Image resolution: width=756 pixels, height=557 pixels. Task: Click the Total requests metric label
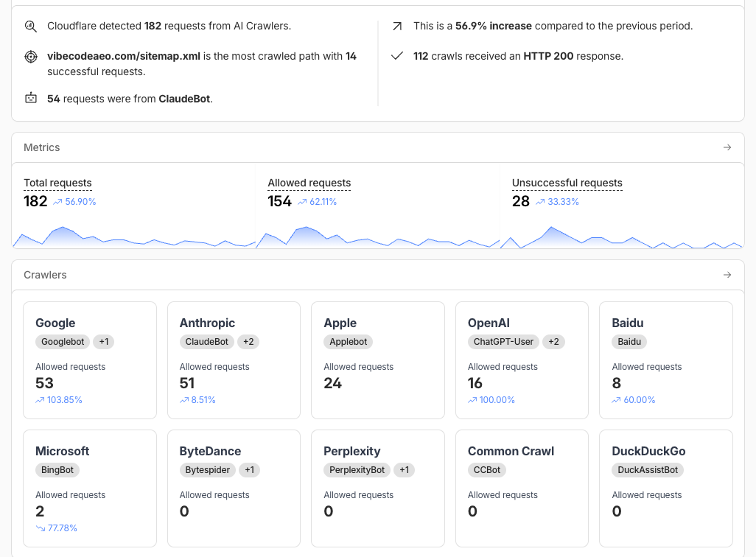click(58, 183)
